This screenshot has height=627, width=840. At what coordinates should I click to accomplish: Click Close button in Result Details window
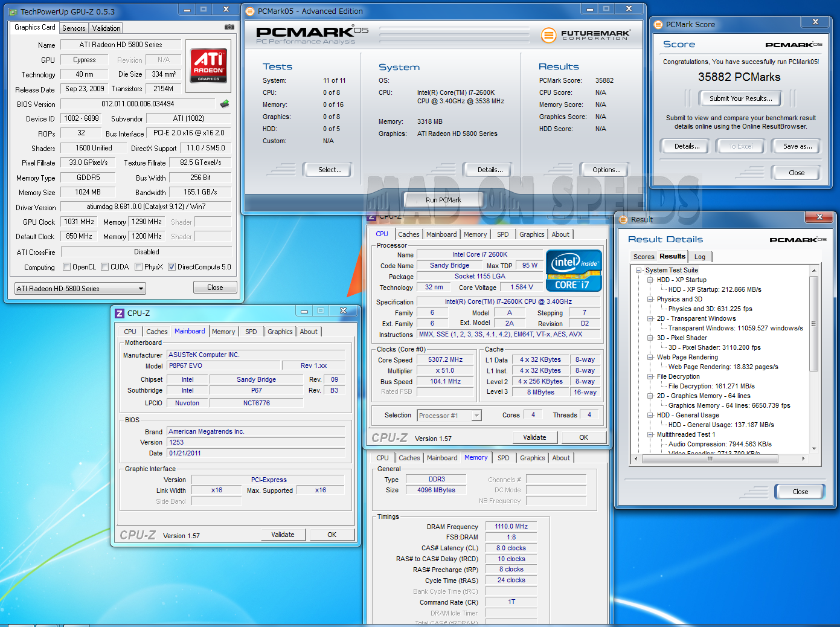click(x=800, y=492)
